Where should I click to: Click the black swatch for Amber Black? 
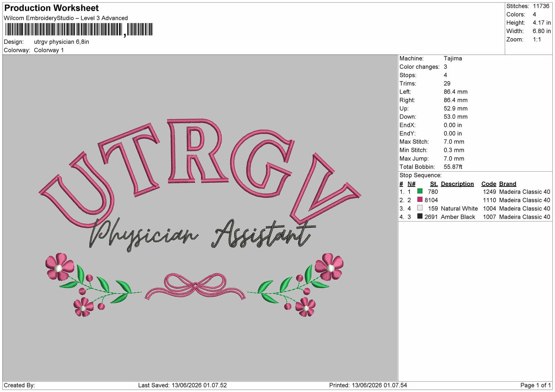tap(420, 217)
